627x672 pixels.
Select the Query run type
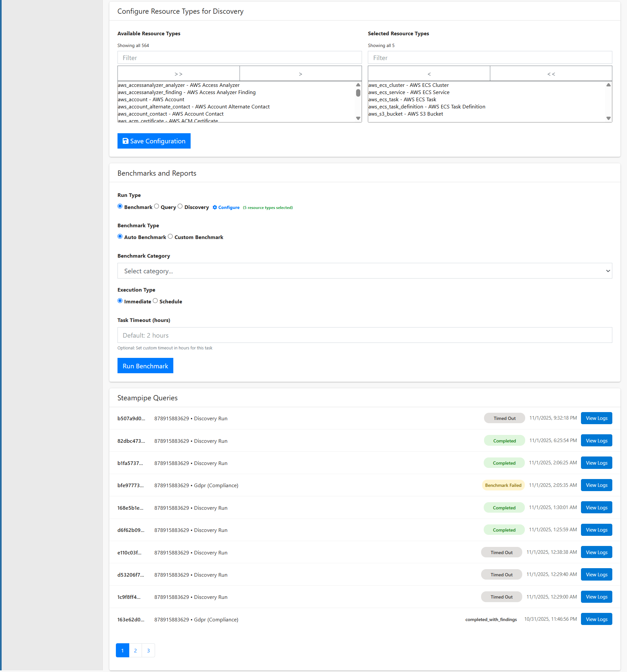coord(156,206)
